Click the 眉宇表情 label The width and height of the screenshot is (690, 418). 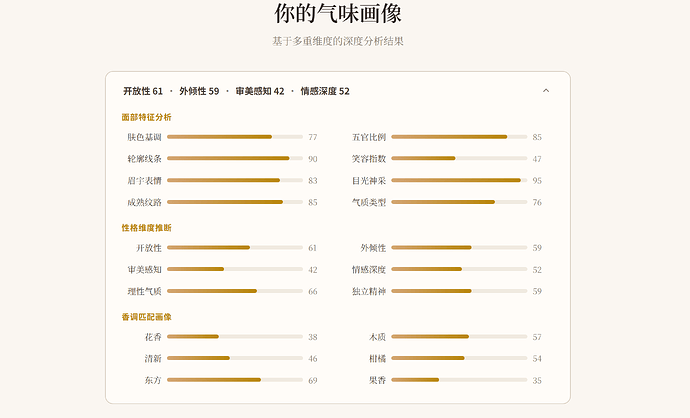click(144, 181)
